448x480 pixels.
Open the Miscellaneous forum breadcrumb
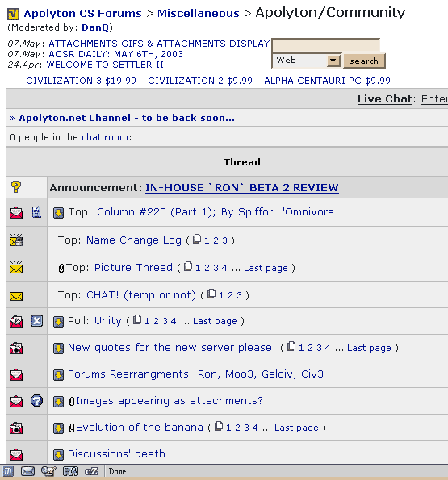198,14
